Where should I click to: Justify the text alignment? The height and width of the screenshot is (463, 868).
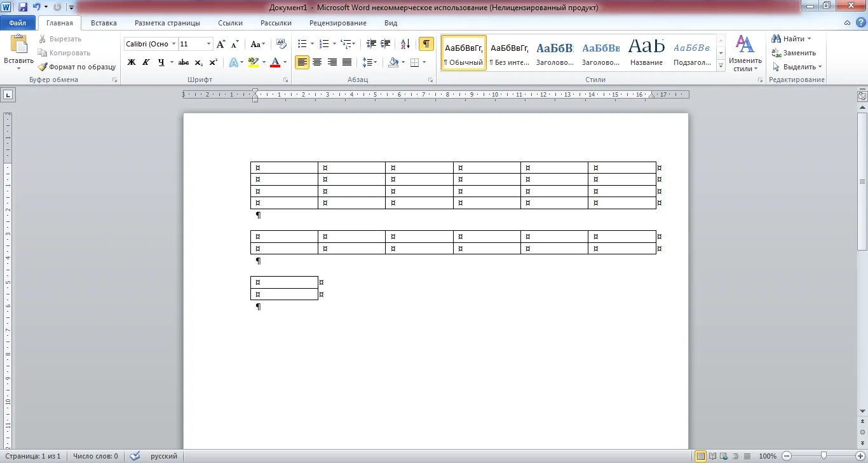[347, 62]
